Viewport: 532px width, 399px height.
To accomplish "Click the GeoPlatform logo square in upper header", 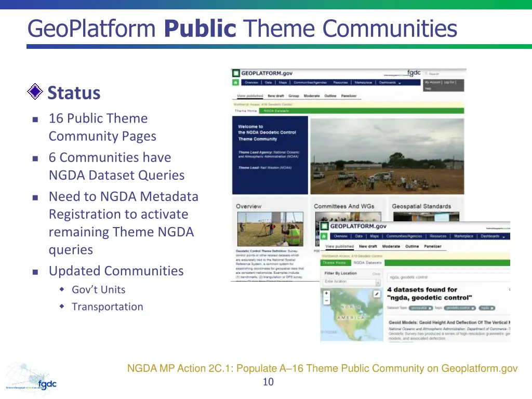I will [x=236, y=73].
